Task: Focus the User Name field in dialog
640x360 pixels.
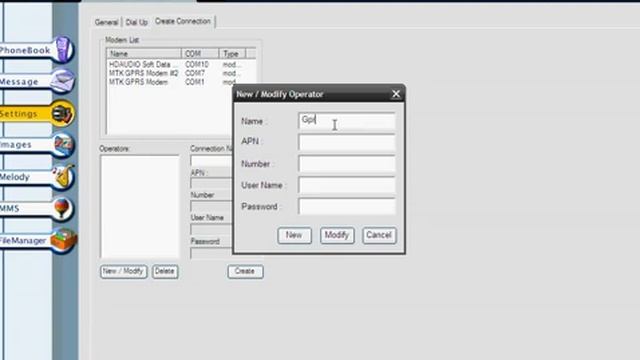Action: [347, 185]
